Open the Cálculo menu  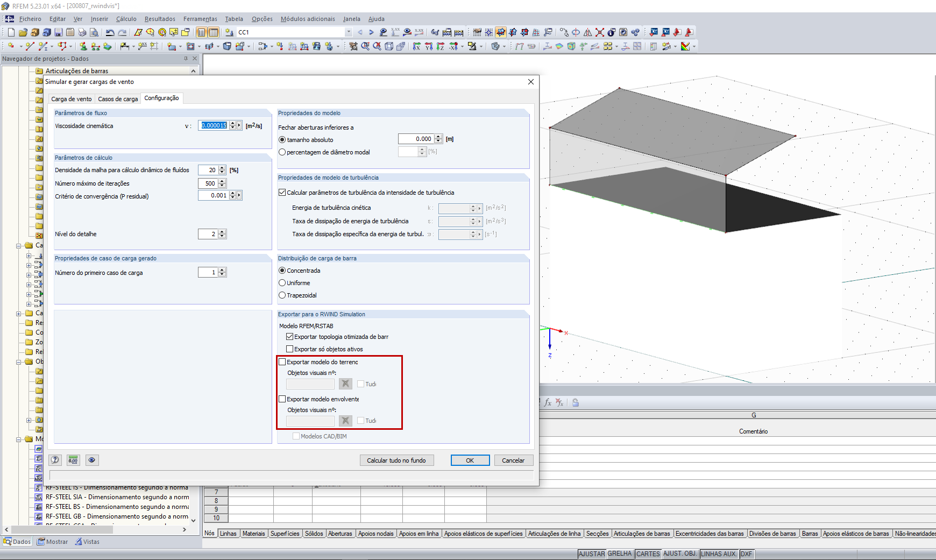(x=126, y=19)
